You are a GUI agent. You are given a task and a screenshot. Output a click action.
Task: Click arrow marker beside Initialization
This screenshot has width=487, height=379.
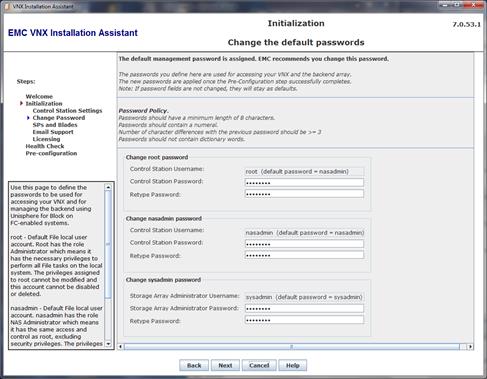(x=21, y=103)
